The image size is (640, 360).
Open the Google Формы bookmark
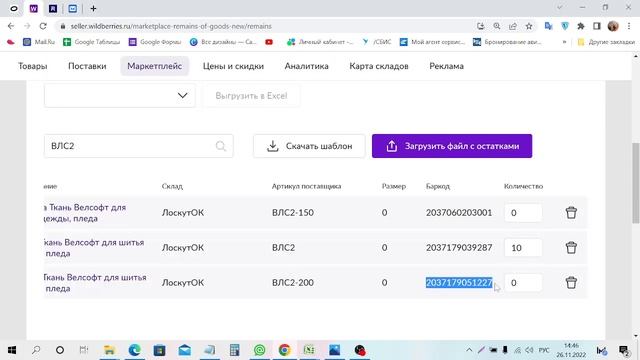tap(155, 42)
